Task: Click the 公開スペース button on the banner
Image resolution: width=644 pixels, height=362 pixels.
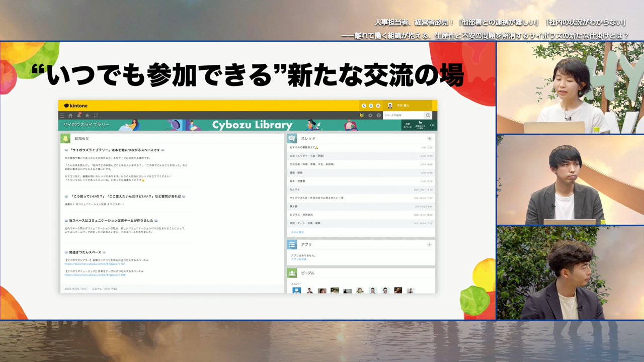Action: (408, 125)
